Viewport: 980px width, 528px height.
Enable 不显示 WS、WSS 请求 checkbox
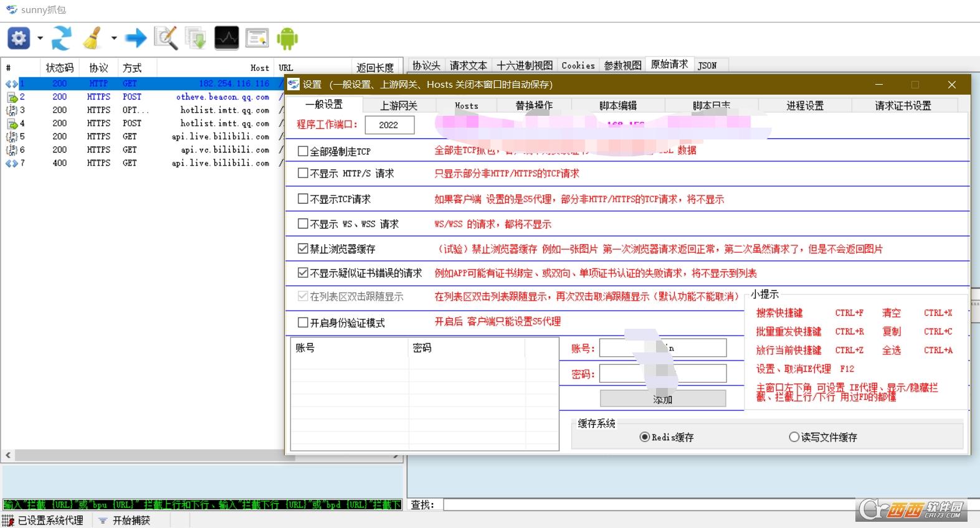click(x=303, y=224)
